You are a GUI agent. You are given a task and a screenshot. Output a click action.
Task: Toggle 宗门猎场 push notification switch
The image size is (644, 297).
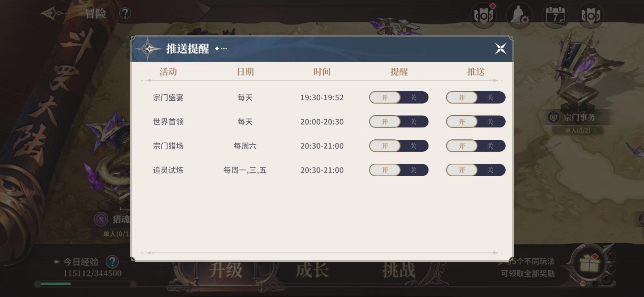point(476,146)
